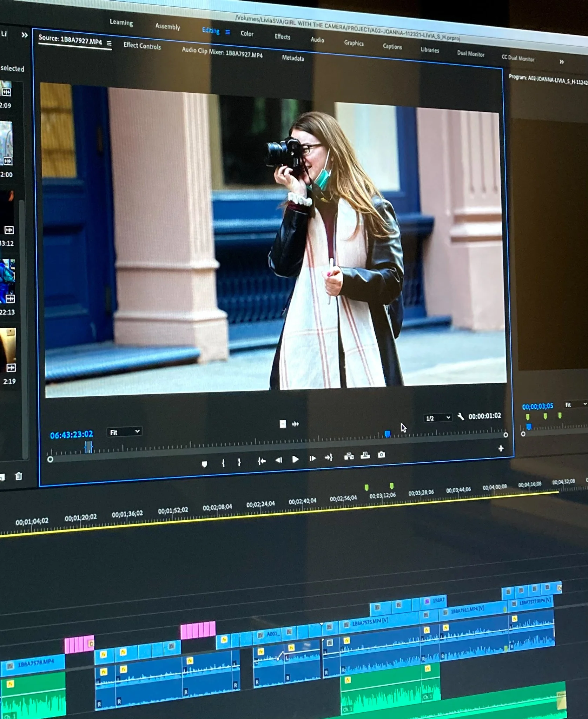Open the Metadata panel tab
Image resolution: width=588 pixels, height=719 pixels.
293,58
